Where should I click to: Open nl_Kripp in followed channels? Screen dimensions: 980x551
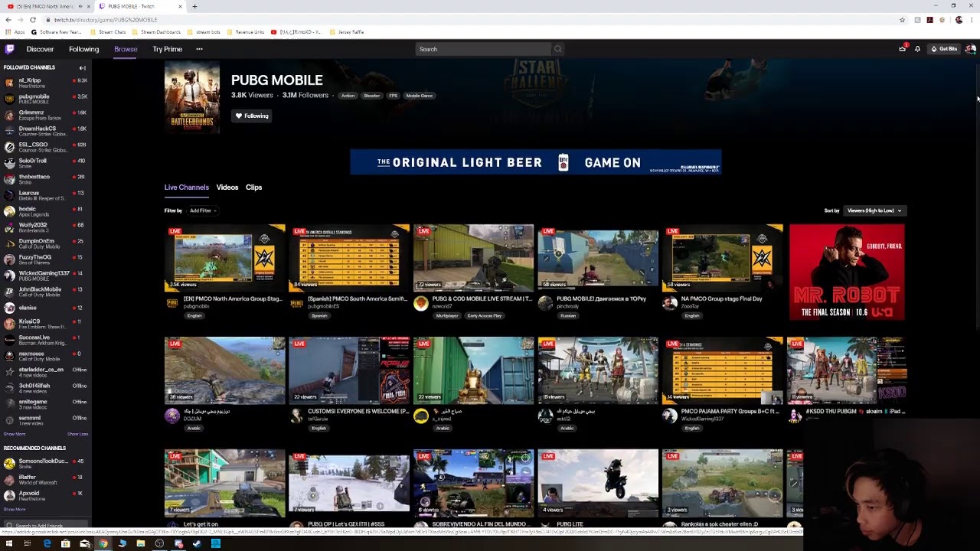point(44,83)
